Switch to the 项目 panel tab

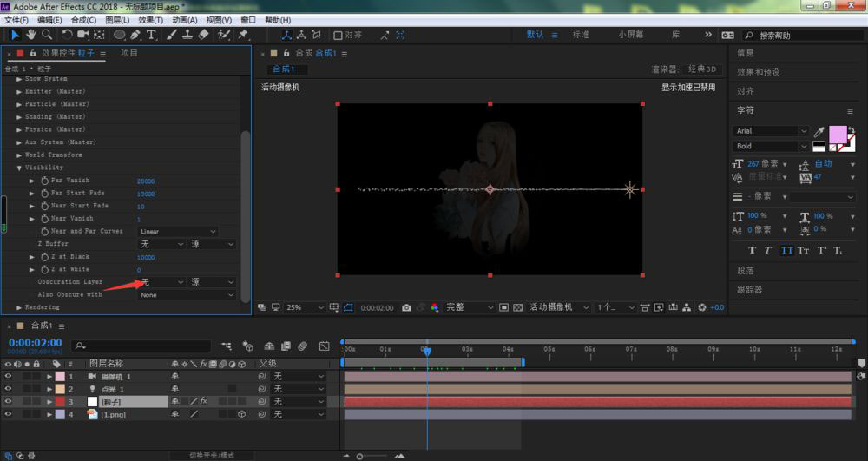coord(129,53)
